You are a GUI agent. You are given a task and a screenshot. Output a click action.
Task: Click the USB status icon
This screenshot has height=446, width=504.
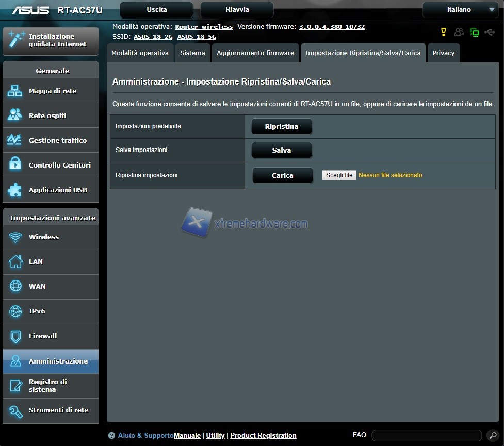(x=490, y=32)
